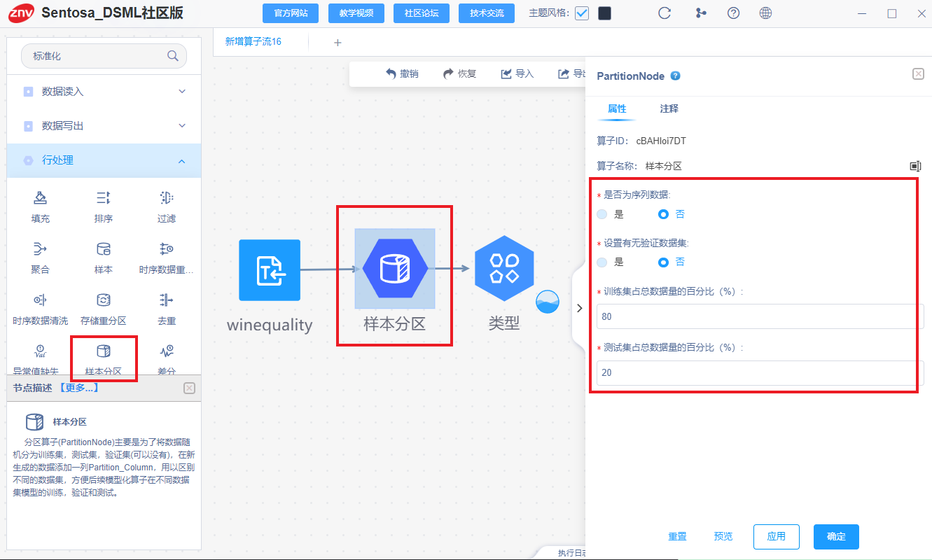Open help question mark icon in the title bar
This screenshot has height=560, width=932.
click(x=734, y=13)
